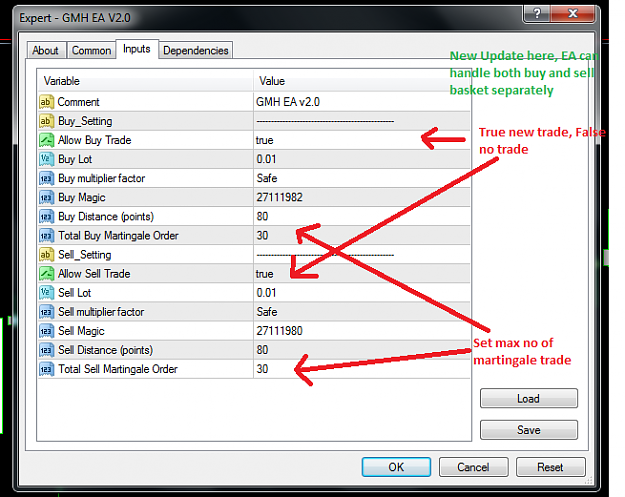Select the Allow Buy Trade variable name
The height and width of the screenshot is (497, 625).
[94, 140]
